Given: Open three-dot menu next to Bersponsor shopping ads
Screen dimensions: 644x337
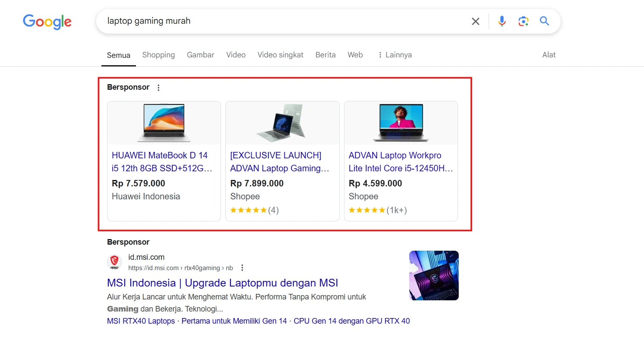Looking at the screenshot, I should coord(158,88).
